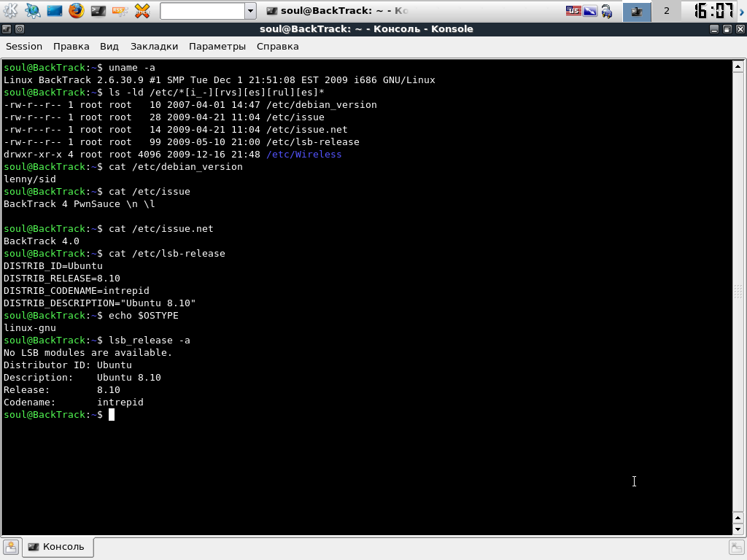Open the Правка menu
The image size is (747, 560).
coord(71,47)
